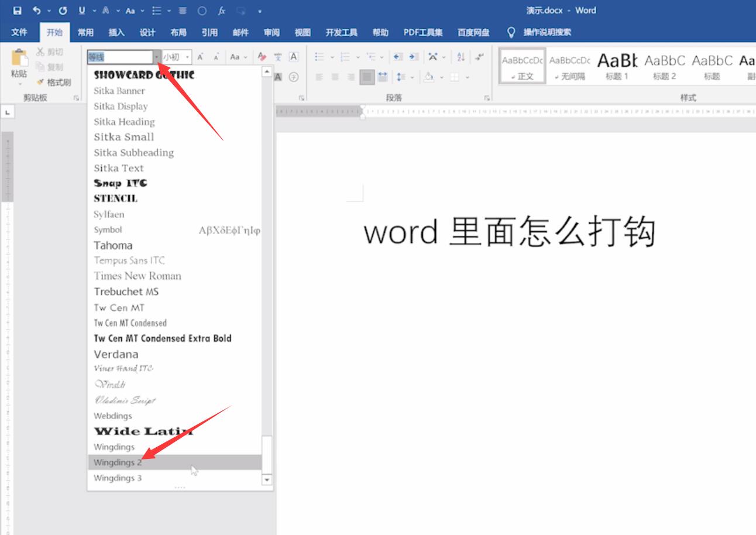Choose the Symbol font entry

[175, 230]
